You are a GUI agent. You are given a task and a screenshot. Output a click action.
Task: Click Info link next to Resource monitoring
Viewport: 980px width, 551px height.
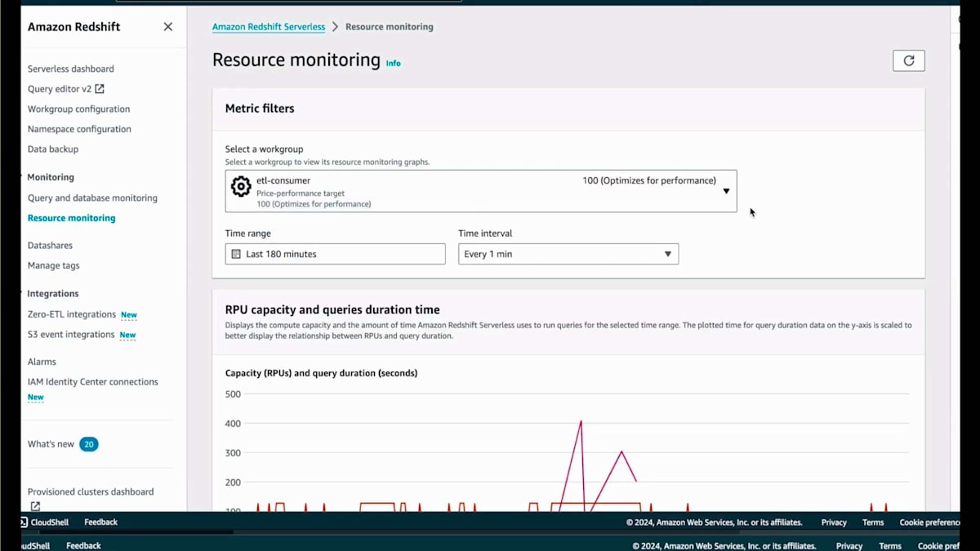pyautogui.click(x=394, y=63)
